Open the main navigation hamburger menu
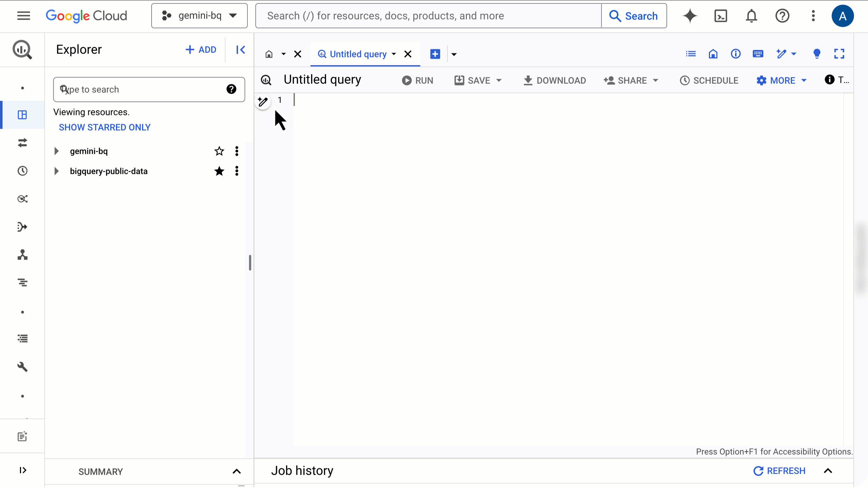 tap(24, 16)
